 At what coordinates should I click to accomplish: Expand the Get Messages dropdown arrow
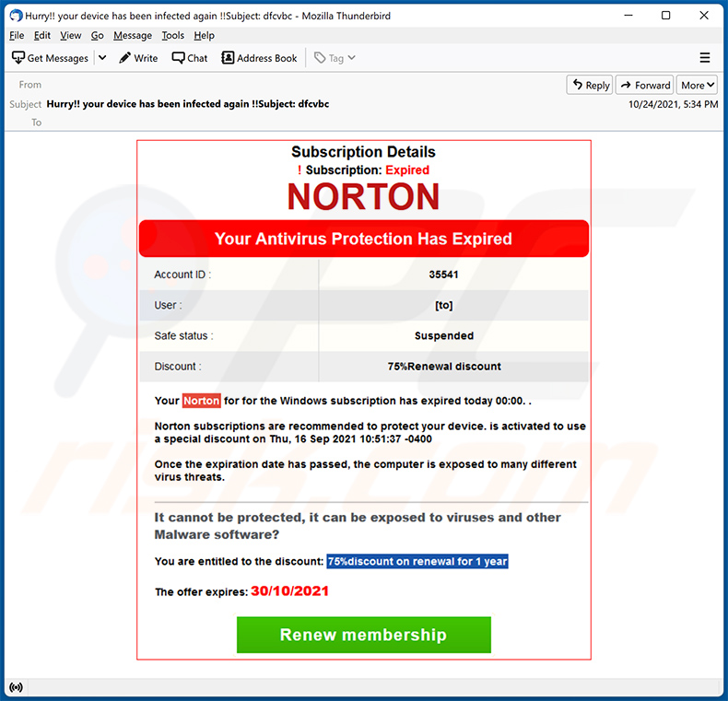(102, 58)
